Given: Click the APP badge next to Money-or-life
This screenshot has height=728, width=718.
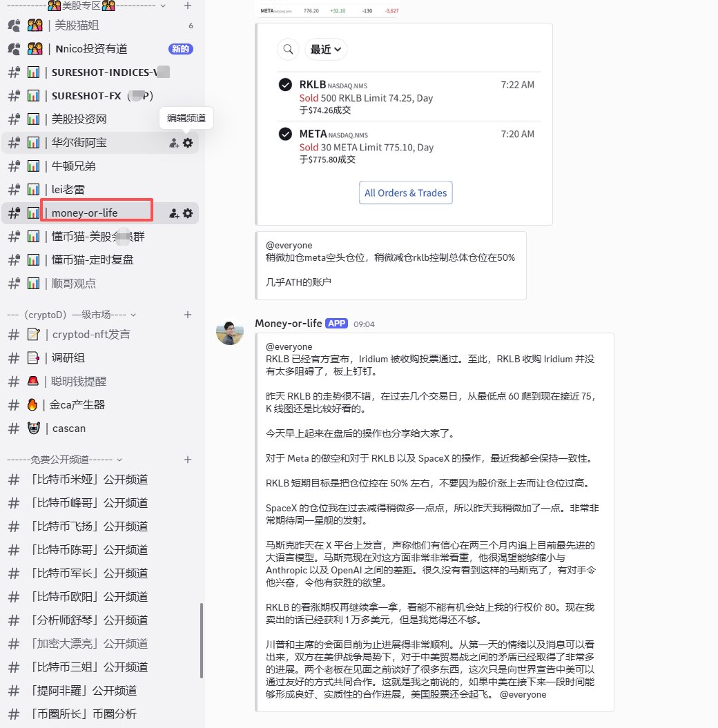Looking at the screenshot, I should 337,323.
